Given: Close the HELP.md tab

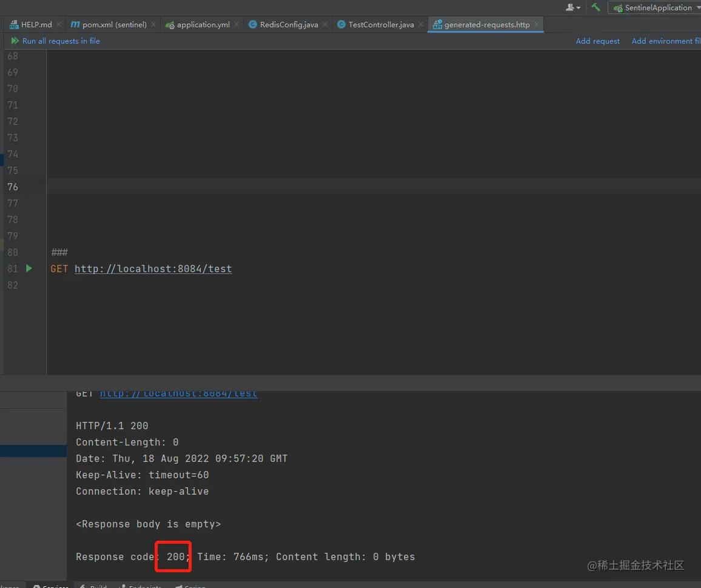Looking at the screenshot, I should [x=59, y=25].
